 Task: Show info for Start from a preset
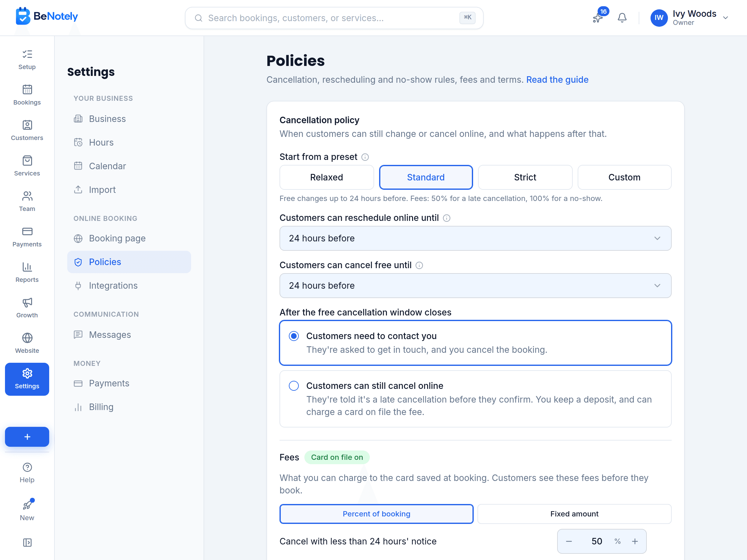(x=365, y=157)
